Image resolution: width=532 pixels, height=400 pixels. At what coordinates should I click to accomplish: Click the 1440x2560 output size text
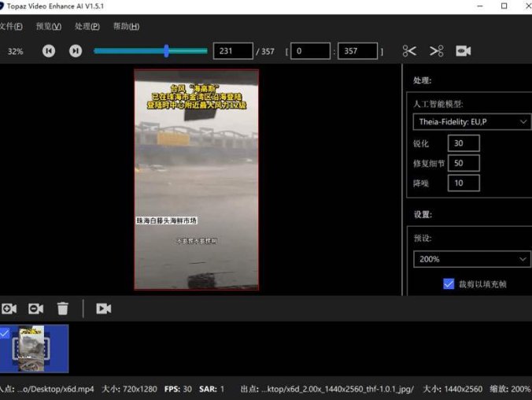(453, 389)
